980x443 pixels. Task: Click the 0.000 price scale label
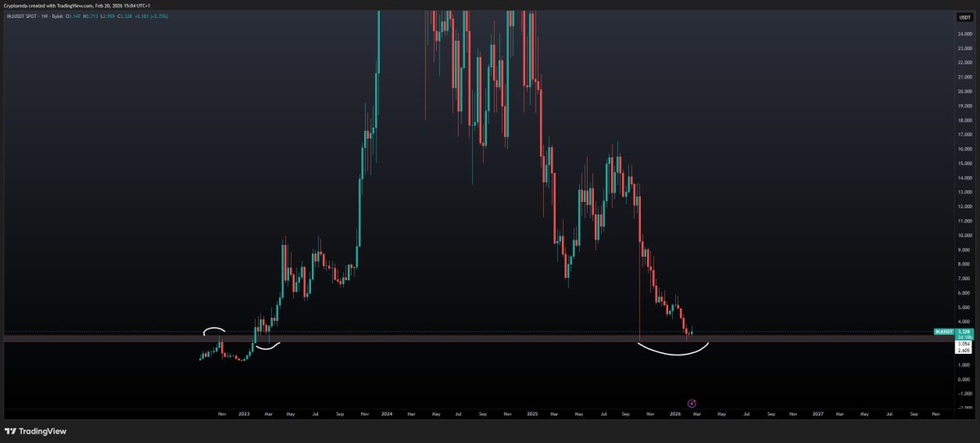point(964,379)
